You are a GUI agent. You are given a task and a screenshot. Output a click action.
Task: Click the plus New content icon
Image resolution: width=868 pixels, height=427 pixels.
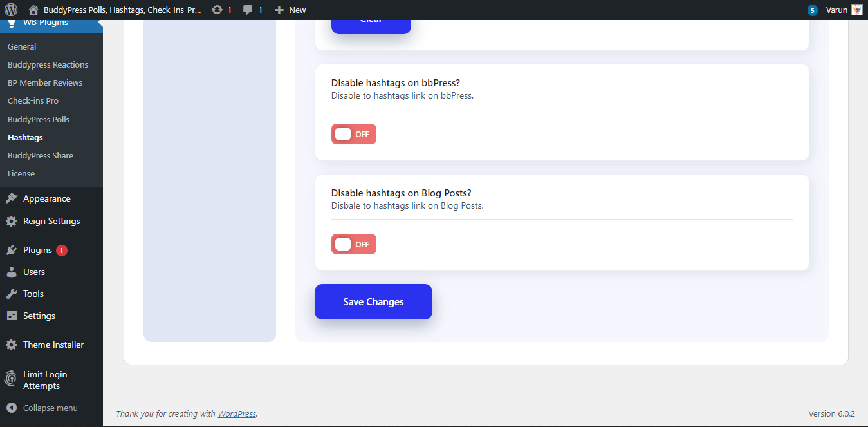pyautogui.click(x=279, y=10)
